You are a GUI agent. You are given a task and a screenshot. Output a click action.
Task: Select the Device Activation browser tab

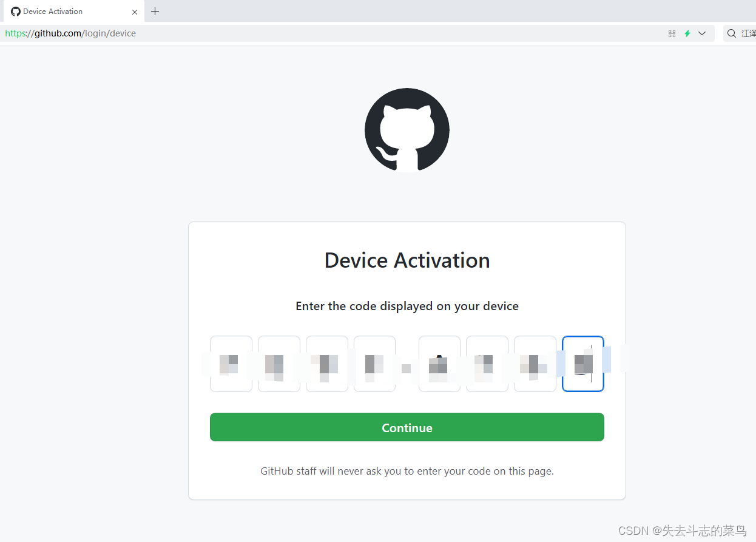click(73, 11)
